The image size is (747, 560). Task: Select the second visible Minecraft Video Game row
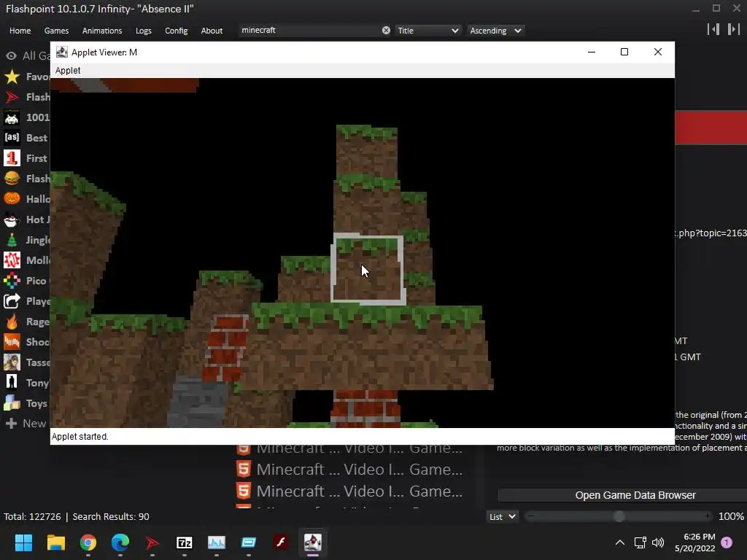pos(349,470)
